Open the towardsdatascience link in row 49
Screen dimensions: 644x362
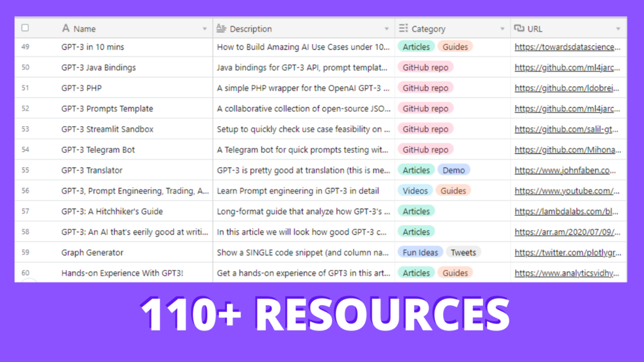tap(567, 47)
